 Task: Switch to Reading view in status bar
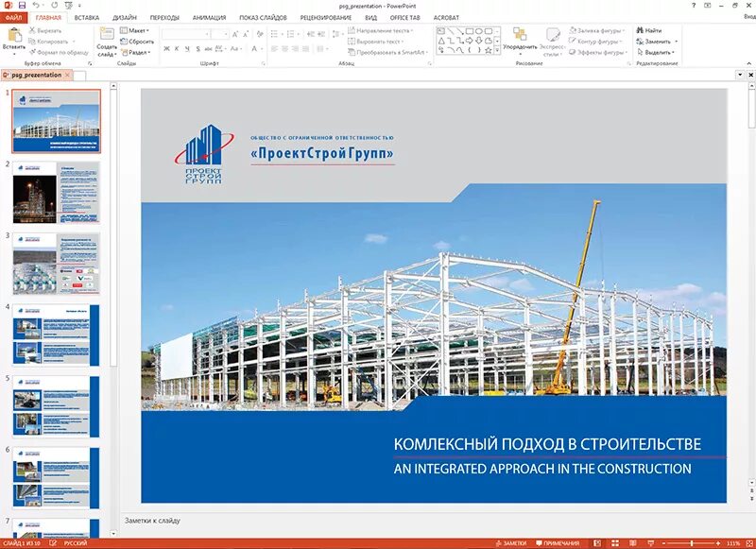point(633,543)
